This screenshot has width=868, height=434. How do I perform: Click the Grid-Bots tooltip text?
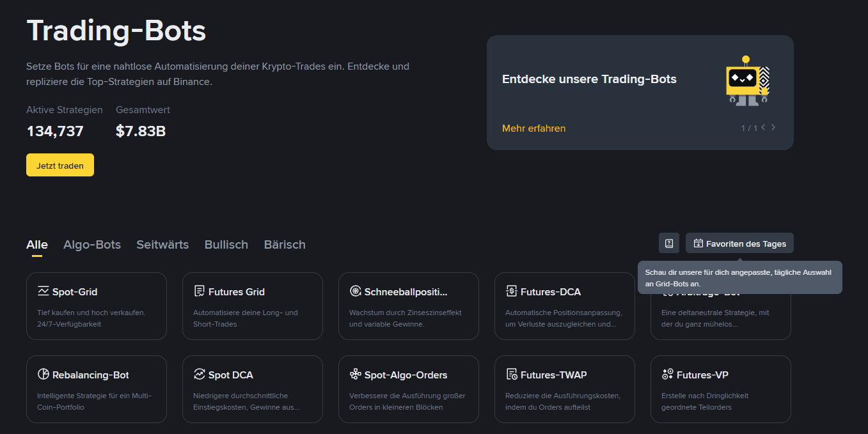(x=738, y=278)
